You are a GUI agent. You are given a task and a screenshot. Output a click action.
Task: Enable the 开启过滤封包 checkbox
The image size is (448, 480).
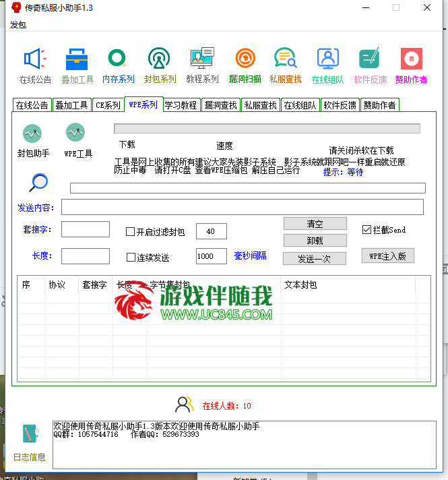coord(131,231)
